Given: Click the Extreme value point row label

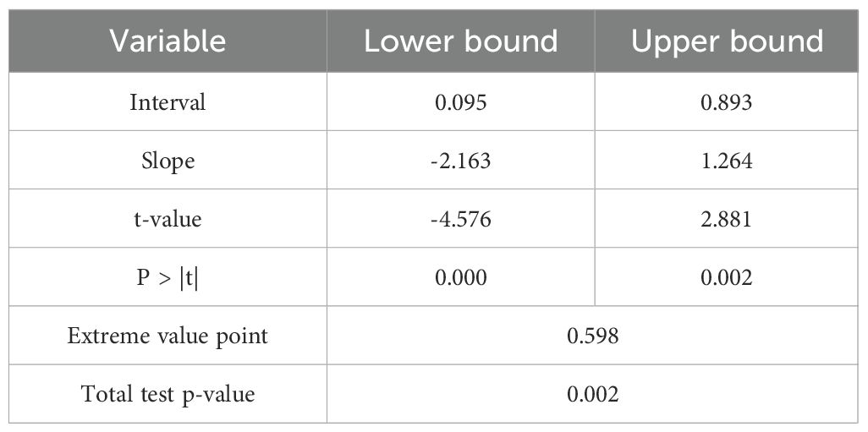Looking at the screenshot, I should click(x=168, y=336).
